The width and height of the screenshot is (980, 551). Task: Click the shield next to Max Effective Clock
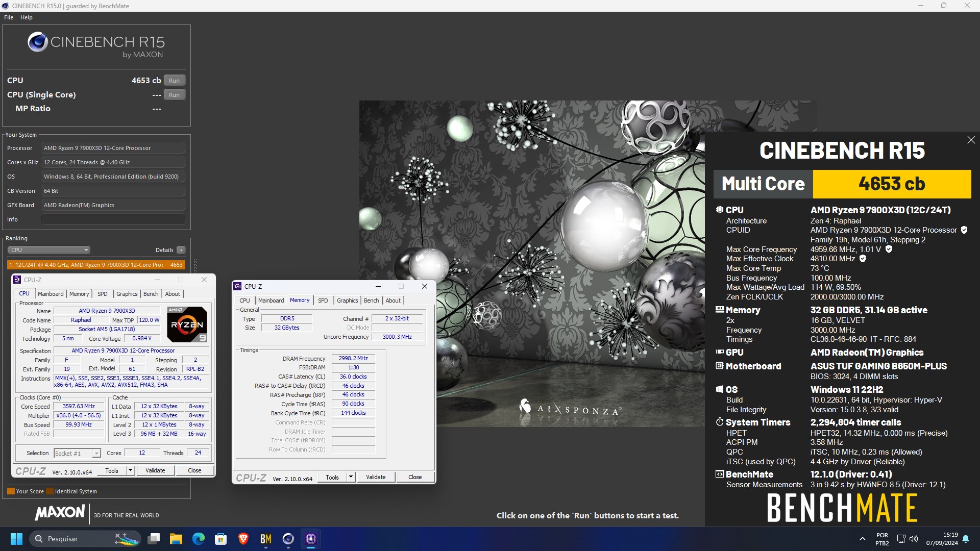[x=863, y=259]
